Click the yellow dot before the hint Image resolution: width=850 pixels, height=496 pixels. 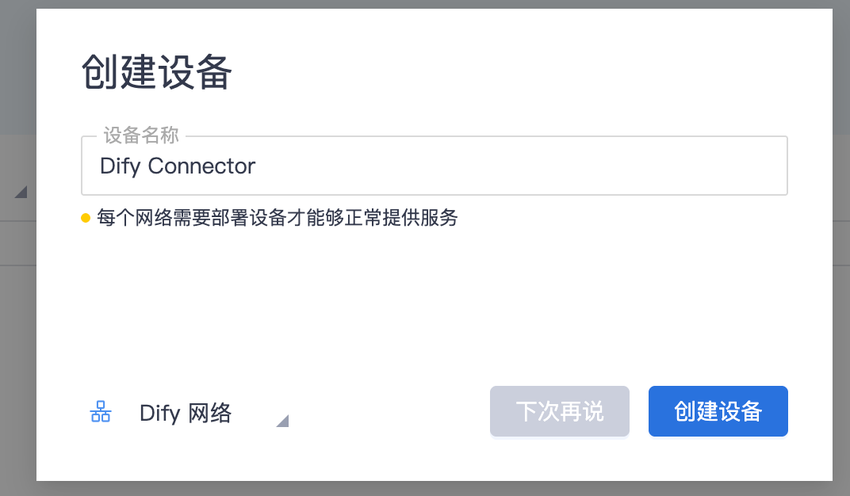86,218
